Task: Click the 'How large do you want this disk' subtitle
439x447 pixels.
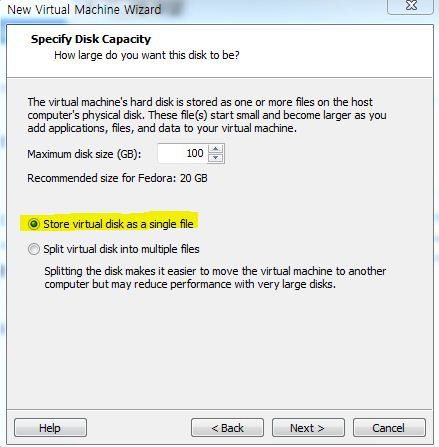Action: [x=147, y=55]
